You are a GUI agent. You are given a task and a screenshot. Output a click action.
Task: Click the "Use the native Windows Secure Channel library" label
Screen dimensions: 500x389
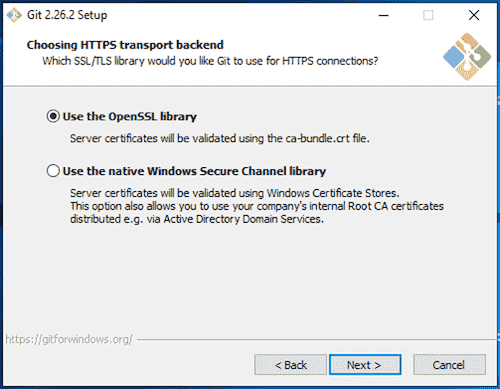(194, 171)
